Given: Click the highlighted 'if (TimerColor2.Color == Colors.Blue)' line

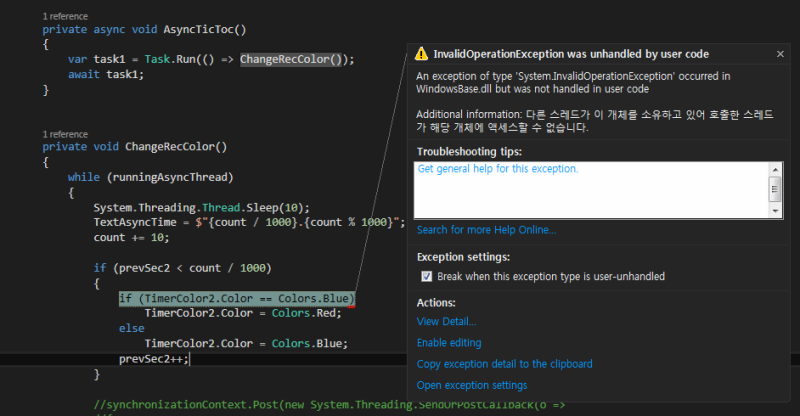Looking at the screenshot, I should click(x=237, y=299).
